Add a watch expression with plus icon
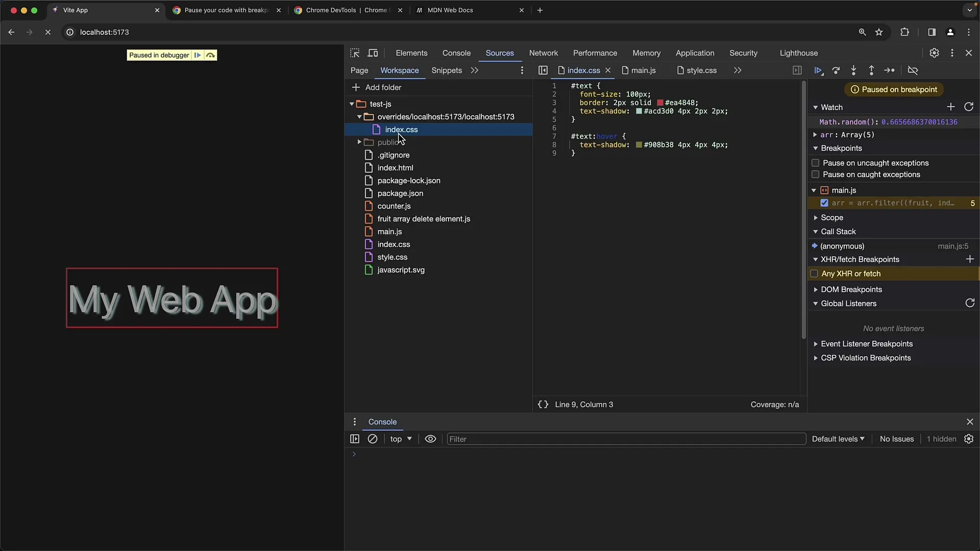The width and height of the screenshot is (980, 551). (950, 107)
